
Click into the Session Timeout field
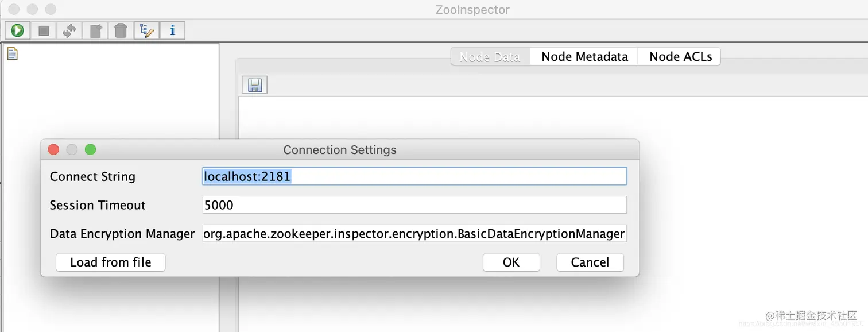(x=414, y=205)
